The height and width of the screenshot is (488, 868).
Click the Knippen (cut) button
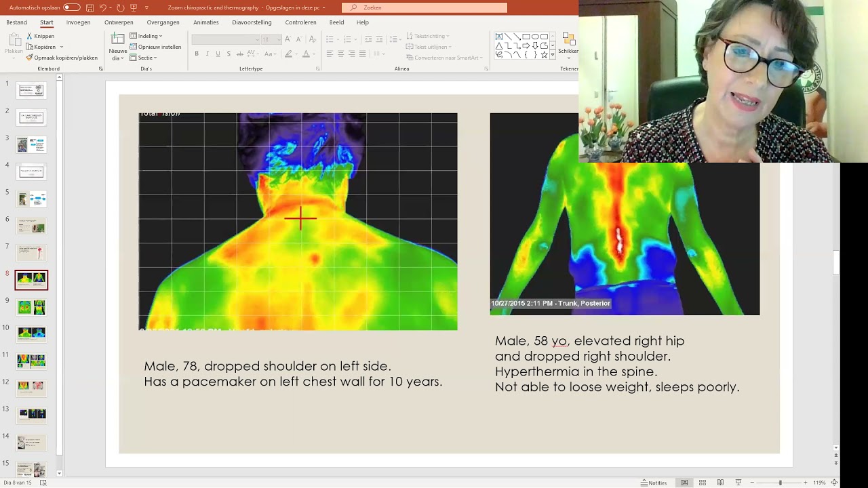[40, 36]
